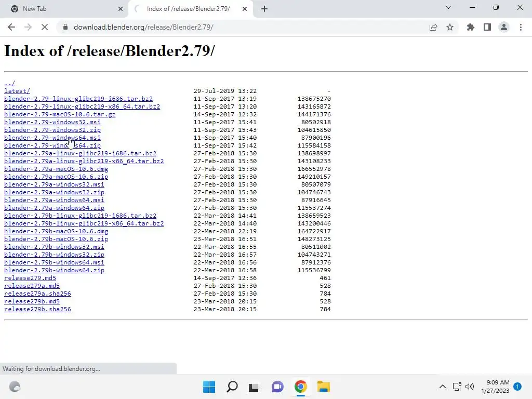Download blender-2.79a-linux-glibc219-x86_64.tar.bz2

pos(84,161)
